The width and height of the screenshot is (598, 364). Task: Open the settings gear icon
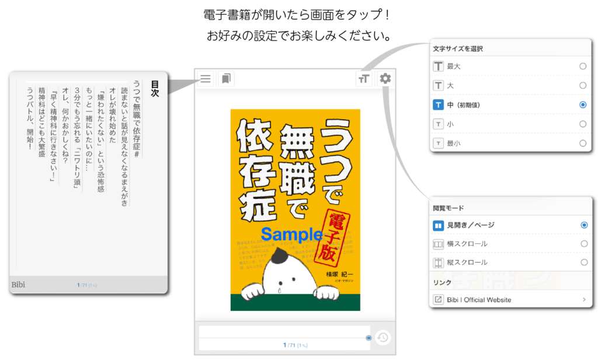click(x=385, y=78)
